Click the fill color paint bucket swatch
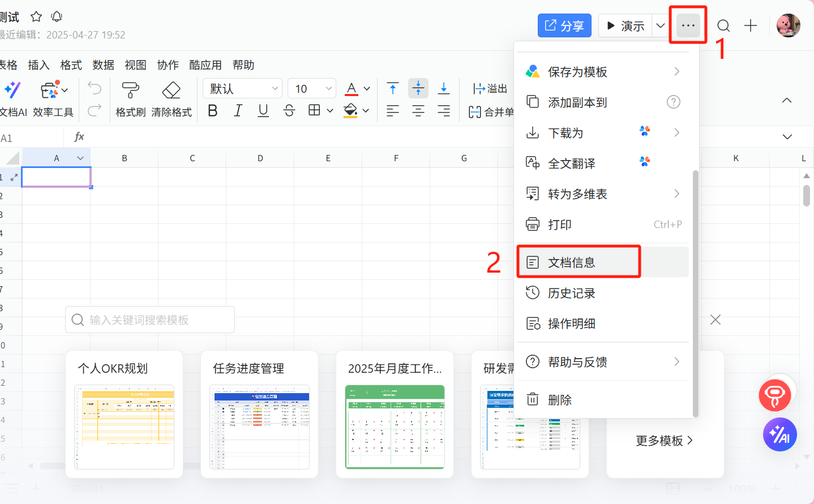Screen dimensions: 814x504 (x=351, y=111)
